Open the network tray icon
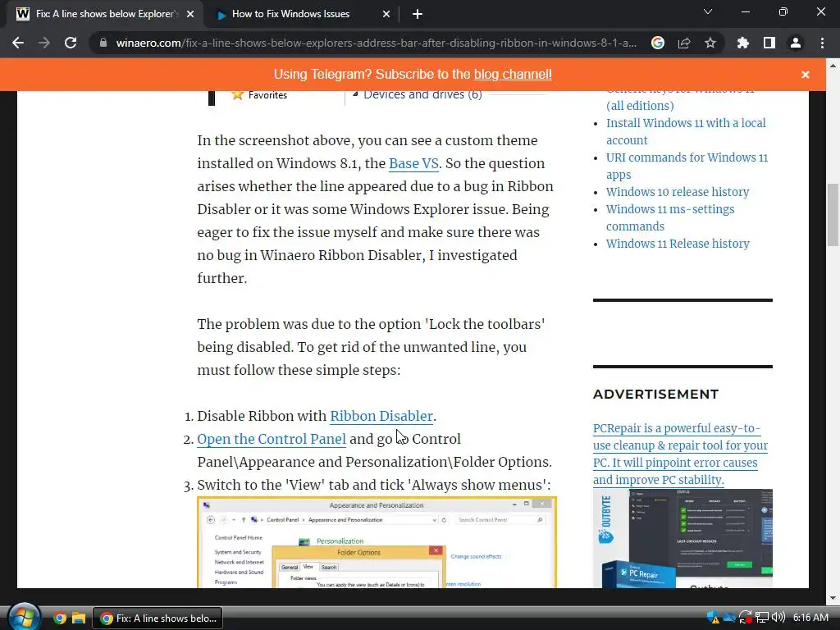Screen dimensions: 840x630 762,618
